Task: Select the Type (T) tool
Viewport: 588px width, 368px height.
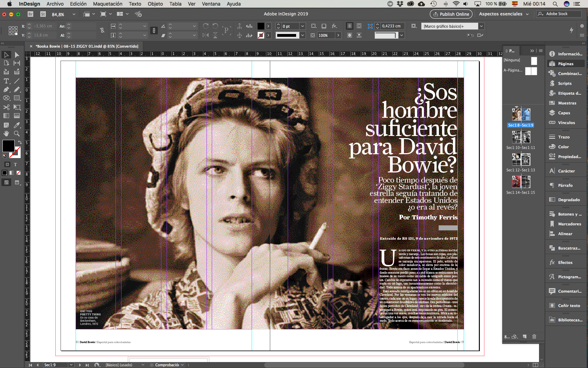Action: click(6, 81)
